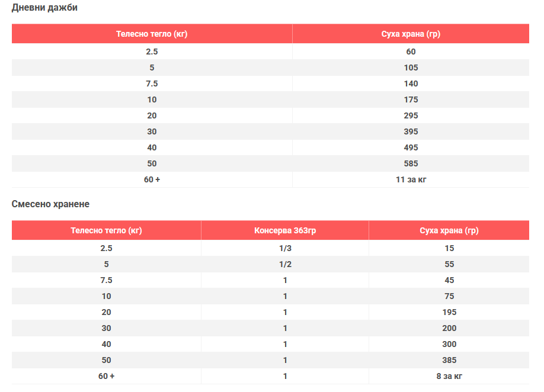This screenshot has height=392, width=544.
Task: Click the "1/2" can portion cell
Action: (x=285, y=264)
